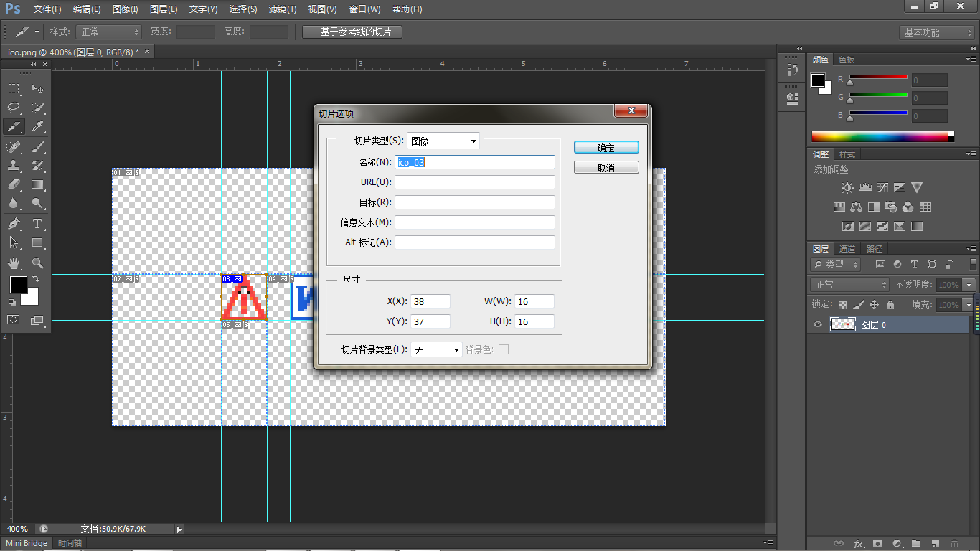The image size is (980, 551).
Task: Click the color spectrum ramp bar
Action: pos(882,136)
